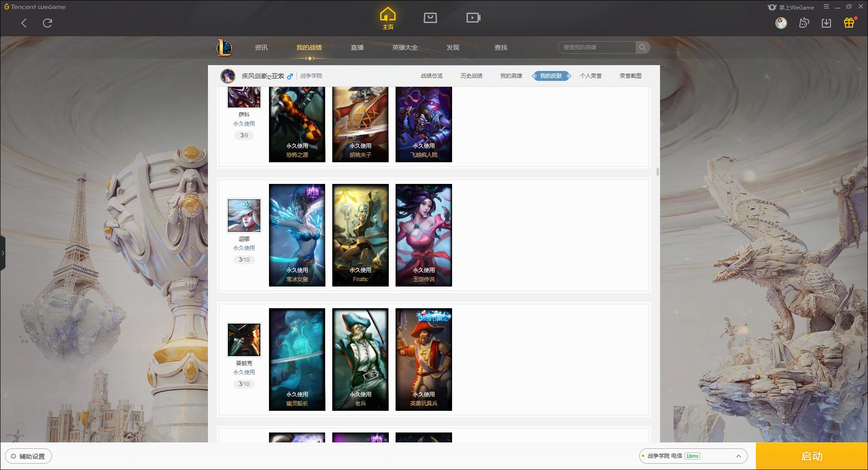Open the gift box icon

(x=849, y=23)
